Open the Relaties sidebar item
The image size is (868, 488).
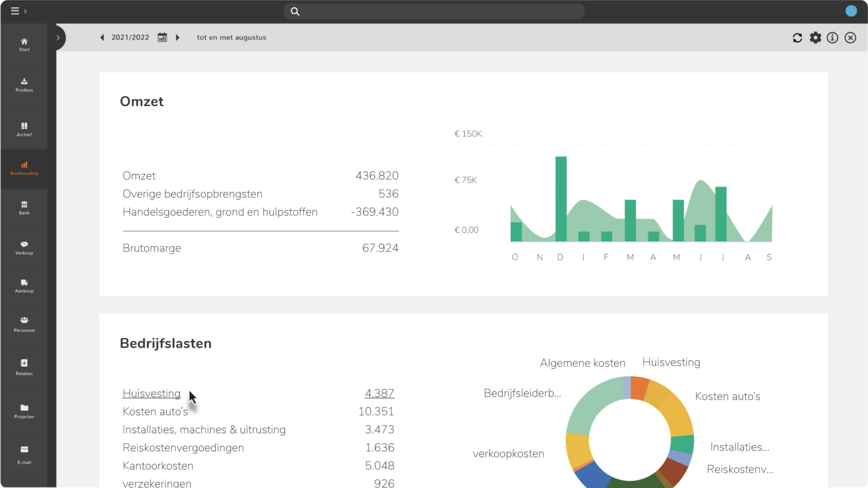click(24, 366)
